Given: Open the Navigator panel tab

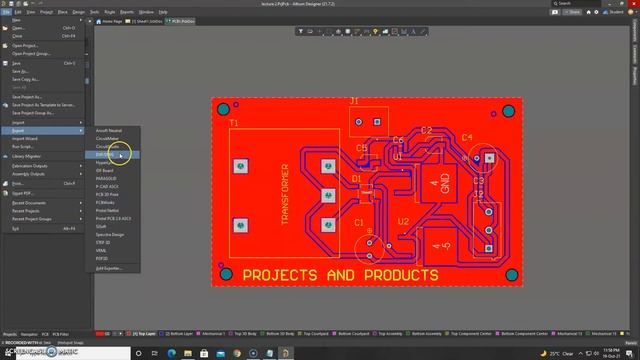Looking at the screenshot, I should coord(29,334).
